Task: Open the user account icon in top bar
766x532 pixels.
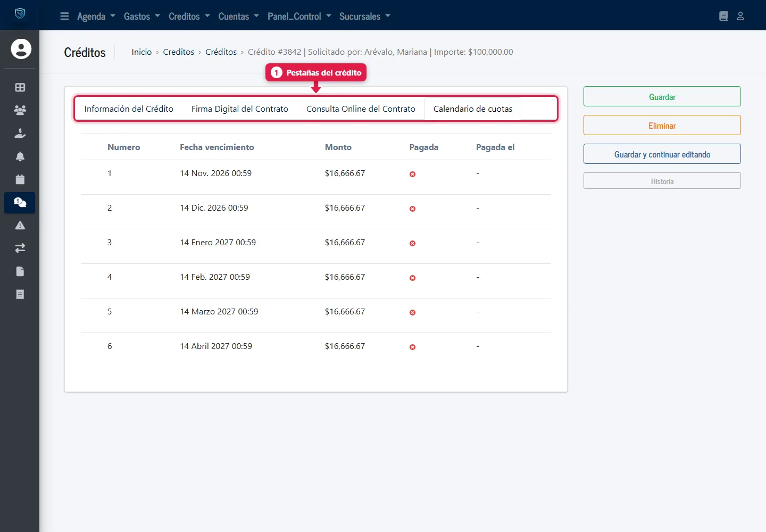Action: (740, 16)
